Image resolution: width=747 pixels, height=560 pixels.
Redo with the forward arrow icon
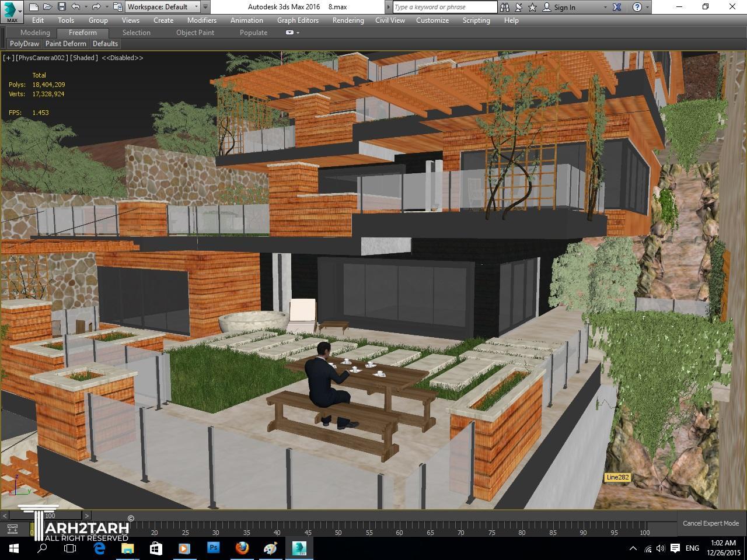(96, 7)
